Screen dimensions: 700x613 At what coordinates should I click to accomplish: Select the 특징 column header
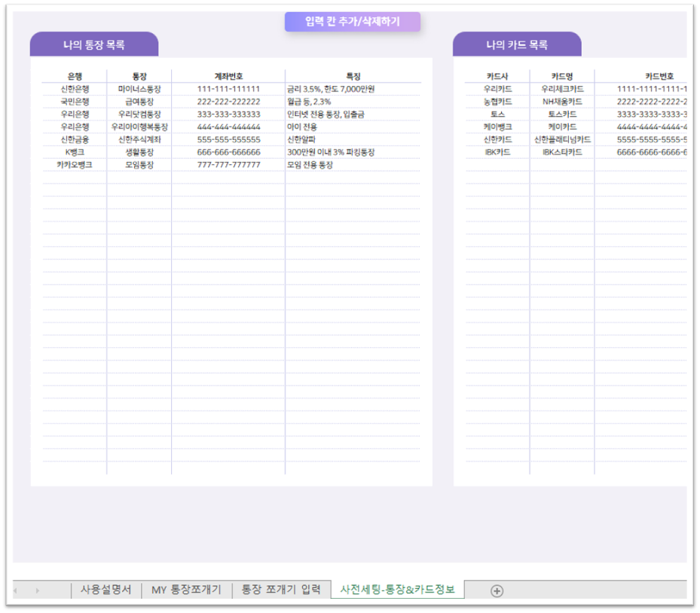[x=353, y=76]
